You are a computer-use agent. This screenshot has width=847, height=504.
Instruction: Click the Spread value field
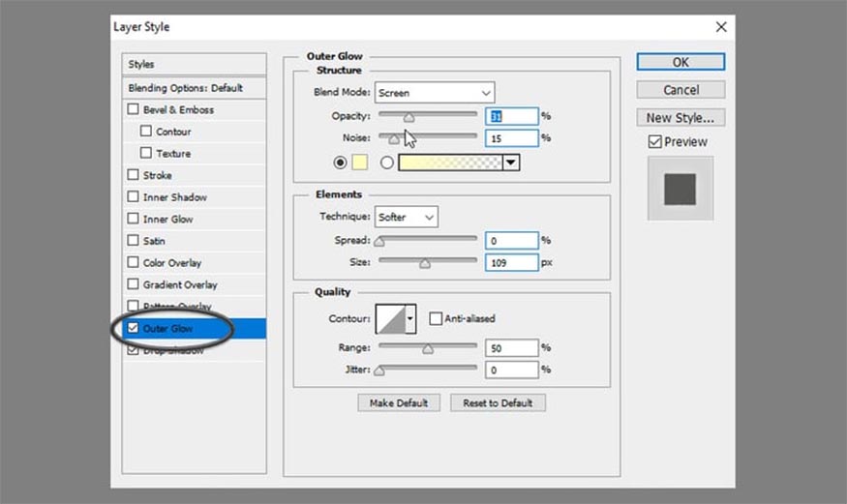[x=511, y=241]
